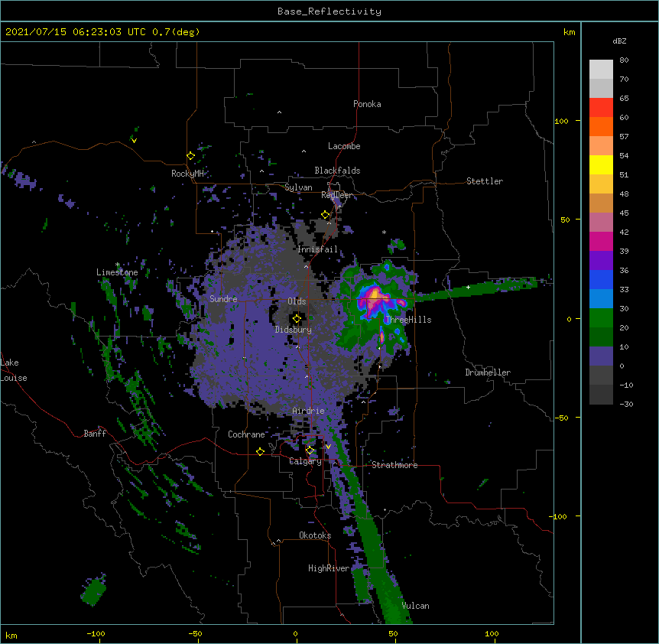Screen dimensions: 659x644
Task: Click the Olds label
Action: point(297,301)
